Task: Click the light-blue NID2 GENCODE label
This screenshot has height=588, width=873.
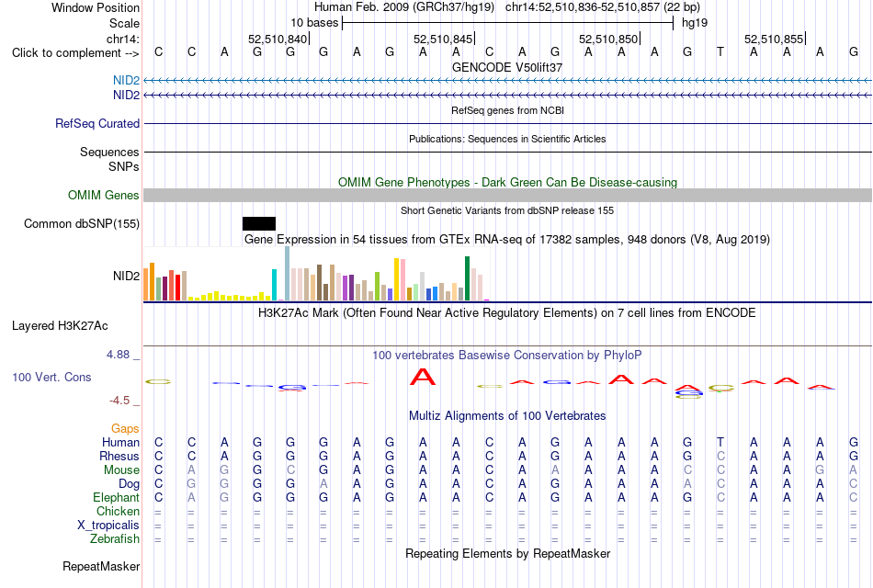Action: point(127,81)
